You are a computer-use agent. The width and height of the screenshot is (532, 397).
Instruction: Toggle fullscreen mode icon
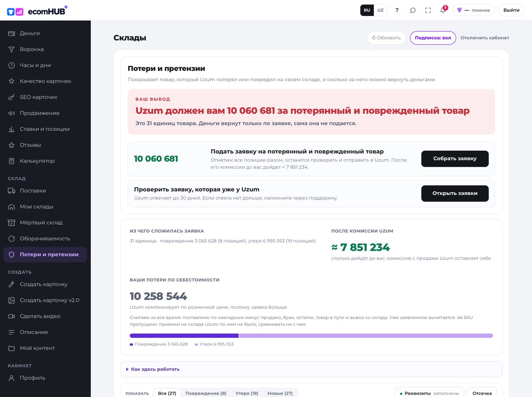(x=428, y=10)
